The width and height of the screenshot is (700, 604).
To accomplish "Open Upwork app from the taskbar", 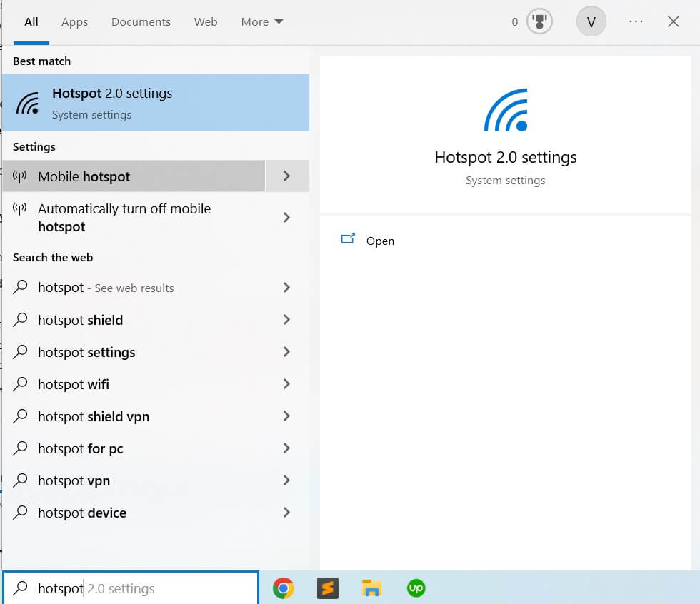I will click(x=416, y=588).
